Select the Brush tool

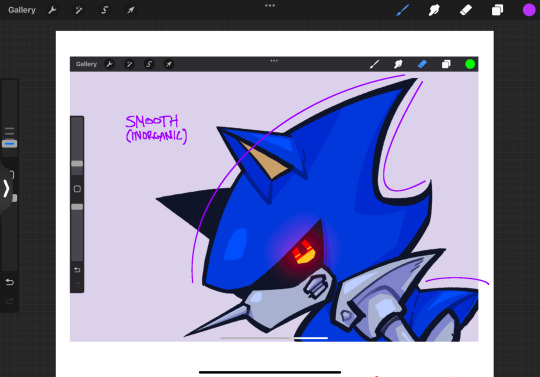tap(403, 10)
